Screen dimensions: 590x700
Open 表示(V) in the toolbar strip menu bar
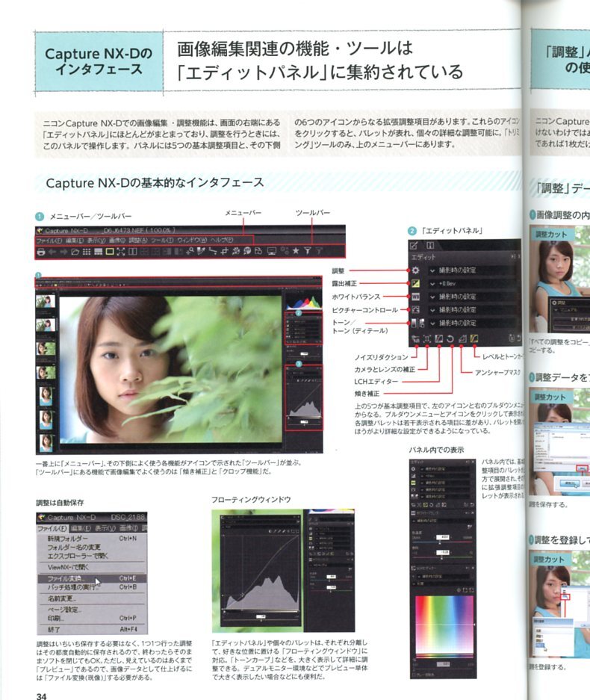pyautogui.click(x=96, y=240)
